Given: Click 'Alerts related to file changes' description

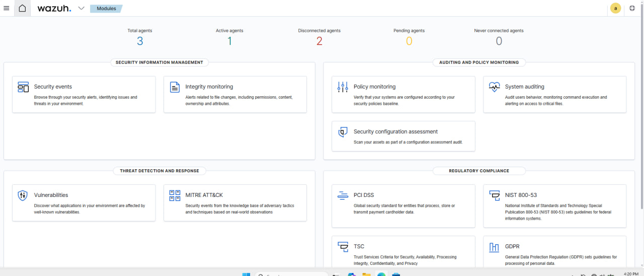Looking at the screenshot, I should click(x=239, y=100).
